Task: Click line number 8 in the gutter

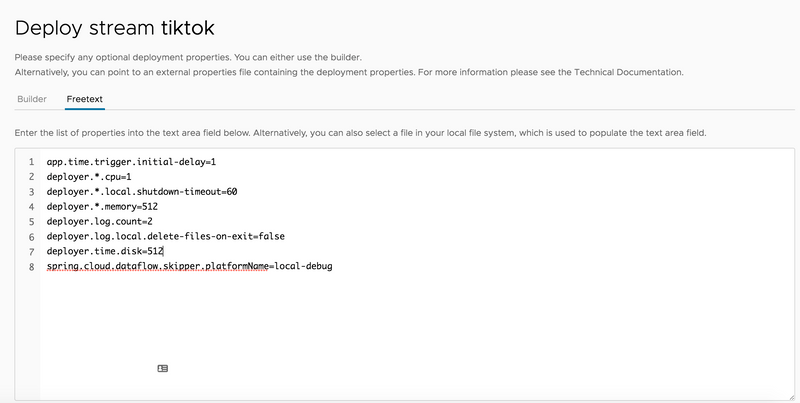Action: (x=32, y=267)
